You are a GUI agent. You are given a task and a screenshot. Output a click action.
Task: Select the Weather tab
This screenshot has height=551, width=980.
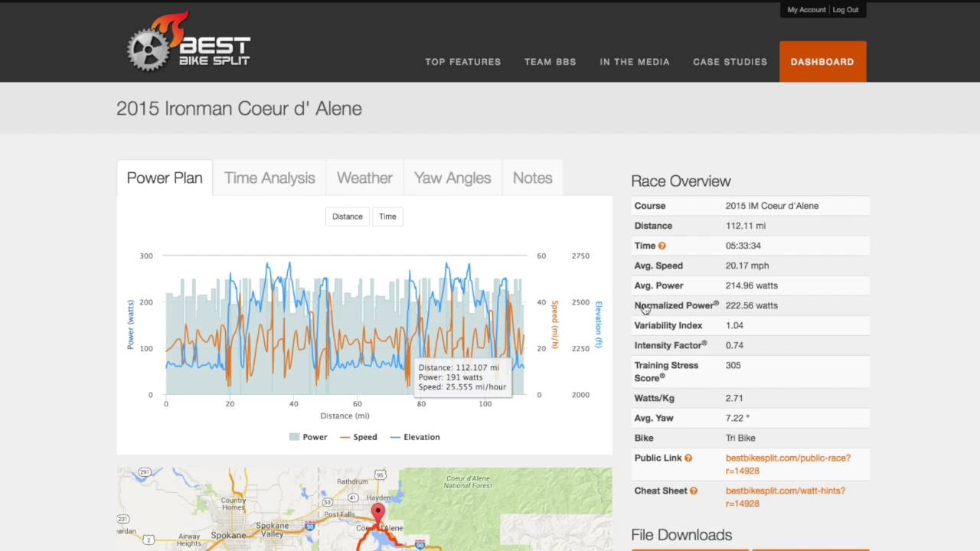pyautogui.click(x=364, y=178)
